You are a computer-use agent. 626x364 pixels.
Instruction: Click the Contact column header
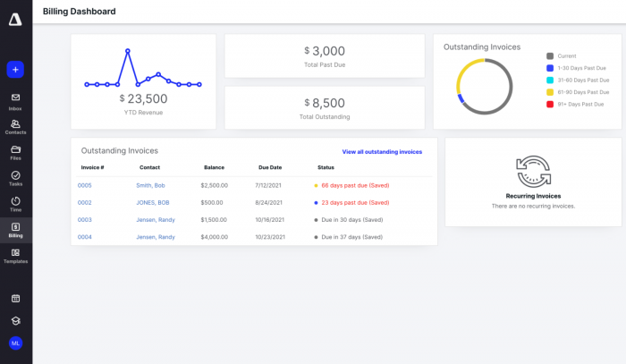[149, 167]
